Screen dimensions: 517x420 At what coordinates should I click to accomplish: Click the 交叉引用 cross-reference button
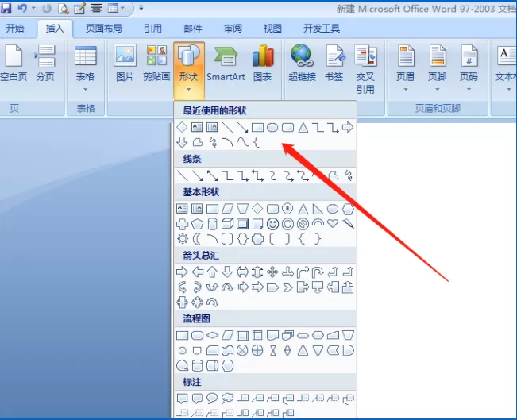click(365, 69)
